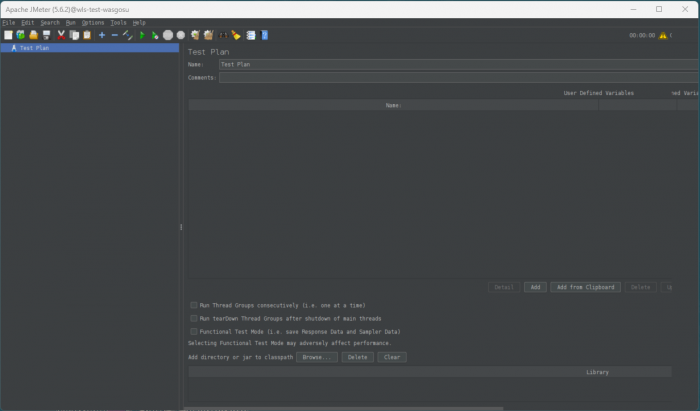
Task: Save the test plan with disk icon
Action: [46, 35]
